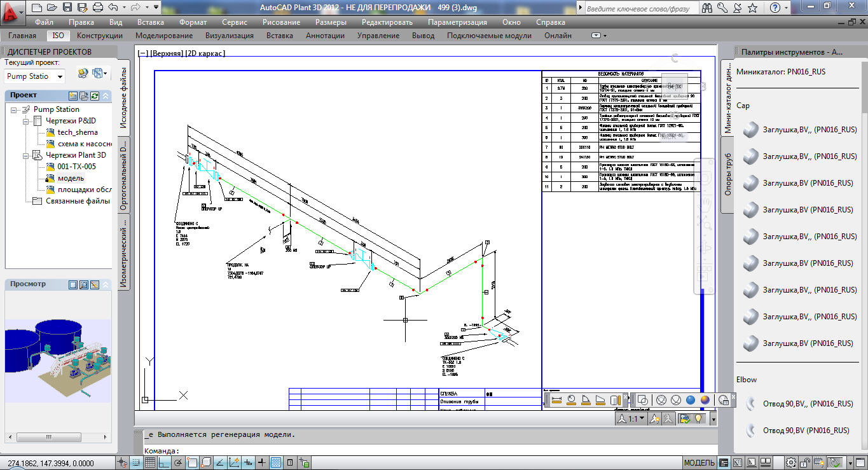Click the МОДЕЛЬ button in status bar
The width and height of the screenshot is (868, 470).
(x=699, y=463)
